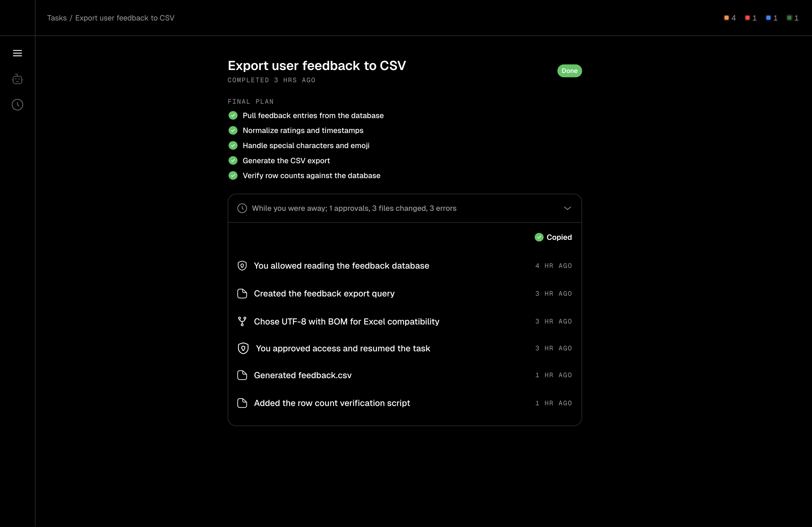Select 'You approved access and resumed the task'

pos(343,348)
